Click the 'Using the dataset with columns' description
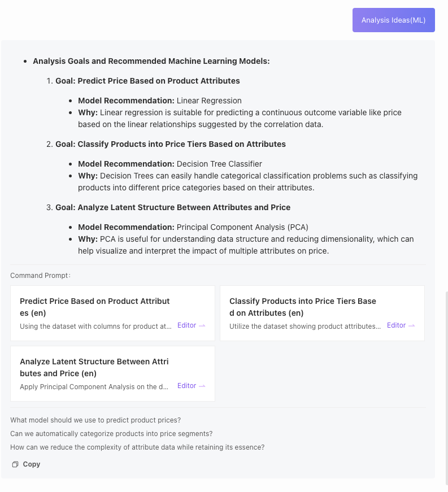Image resolution: width=448 pixels, height=492 pixels. (x=95, y=326)
